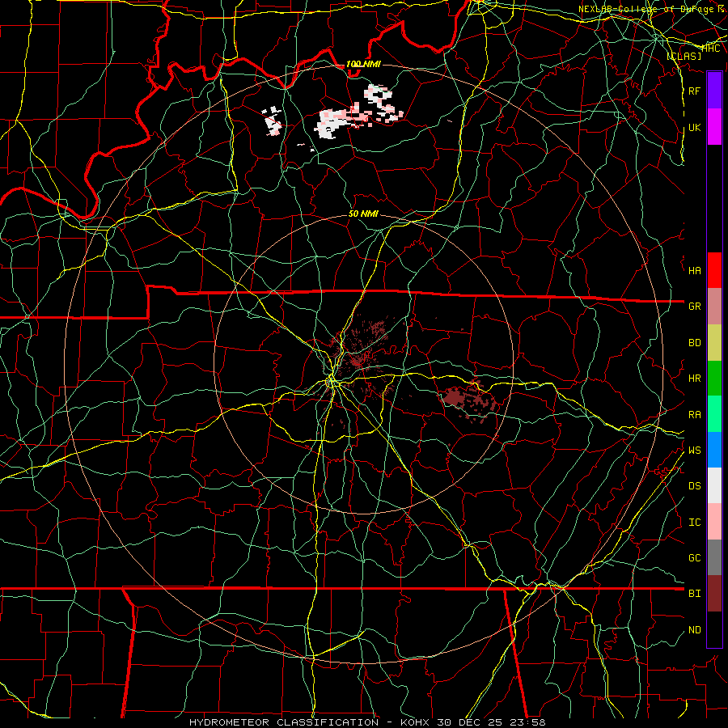Viewport: 728px width, 728px height.
Task: Click the 'BI' legend label
Action: 694,594
